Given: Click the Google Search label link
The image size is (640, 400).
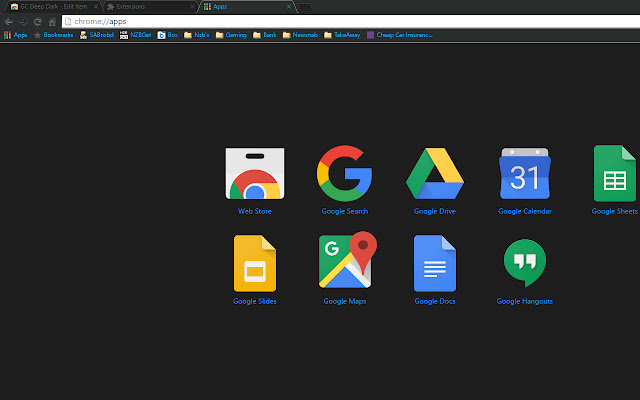Looking at the screenshot, I should (345, 211).
